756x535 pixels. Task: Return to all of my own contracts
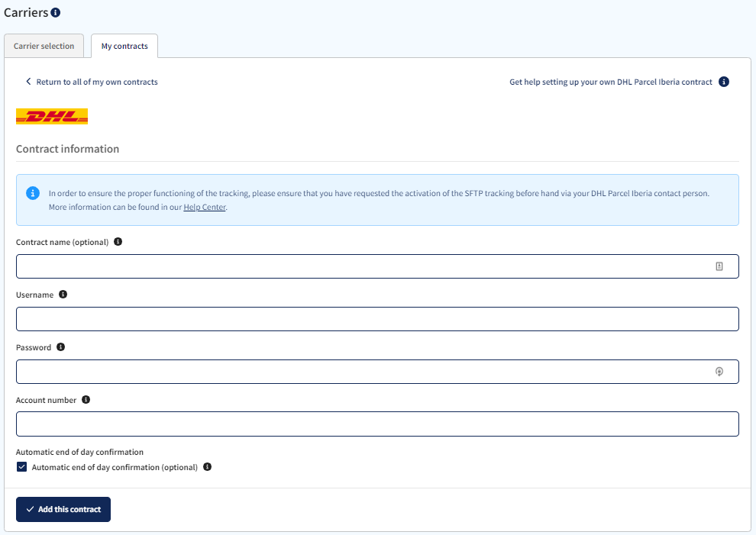(95, 82)
